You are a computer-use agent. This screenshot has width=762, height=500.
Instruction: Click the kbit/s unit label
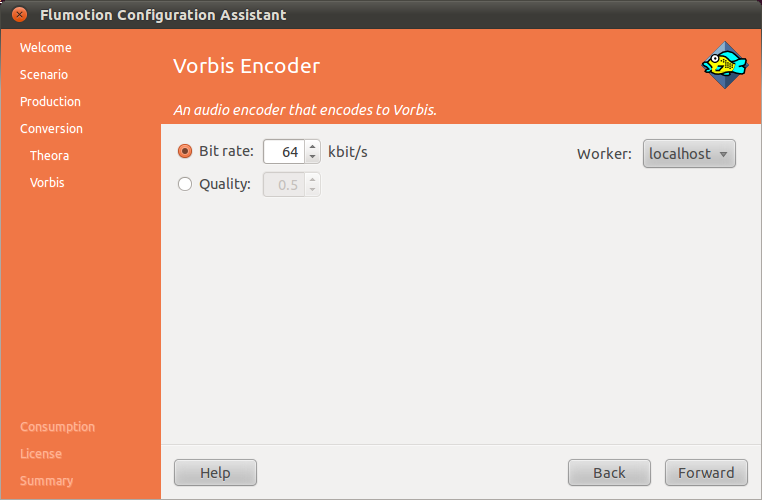(347, 152)
